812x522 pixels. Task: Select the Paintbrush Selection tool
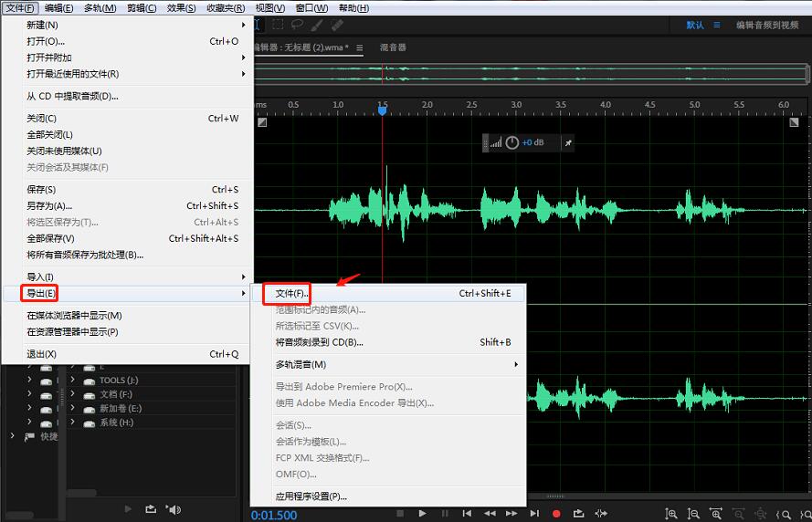[317, 25]
